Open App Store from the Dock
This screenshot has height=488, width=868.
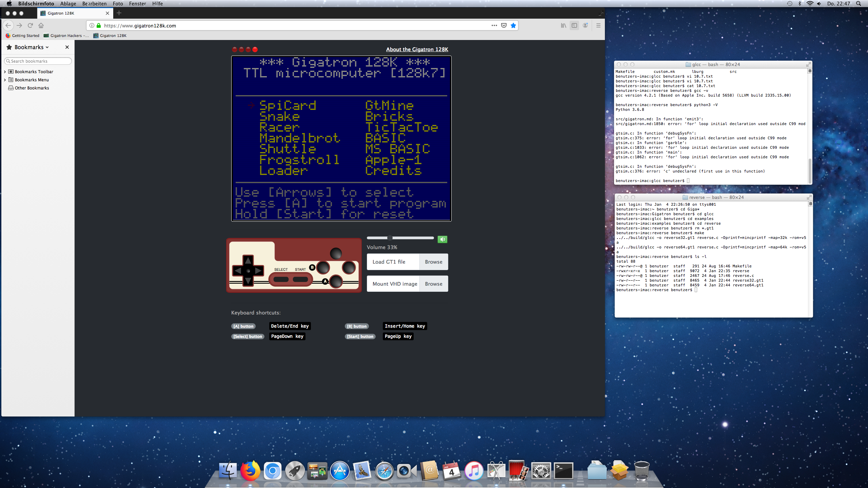point(339,471)
